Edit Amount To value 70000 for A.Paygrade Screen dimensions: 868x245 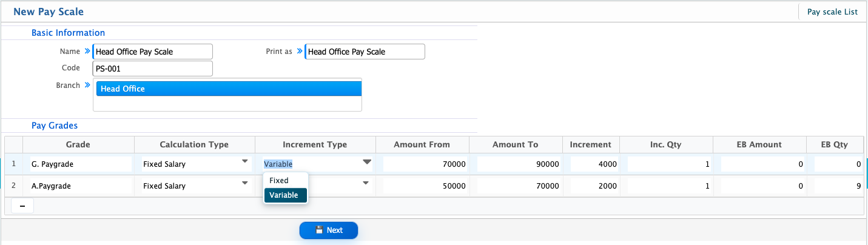point(519,186)
